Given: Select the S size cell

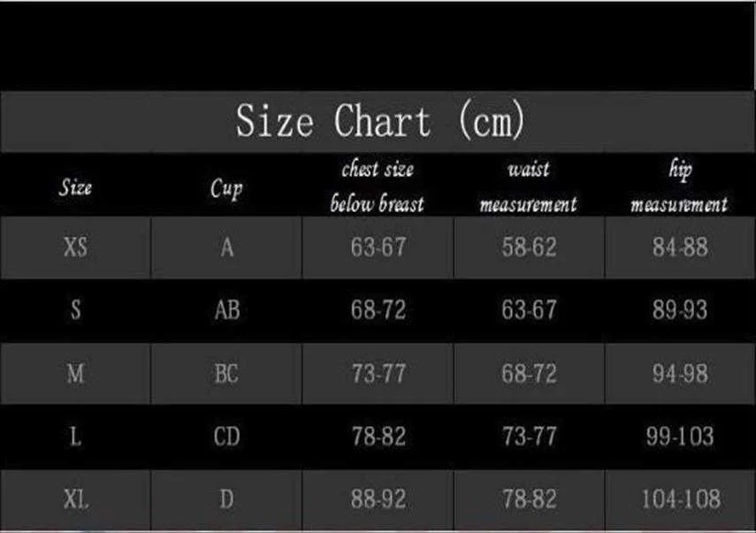Looking at the screenshot, I should tap(76, 310).
